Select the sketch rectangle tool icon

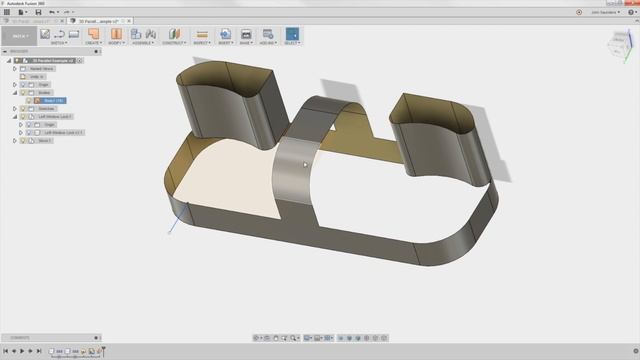coord(74,34)
